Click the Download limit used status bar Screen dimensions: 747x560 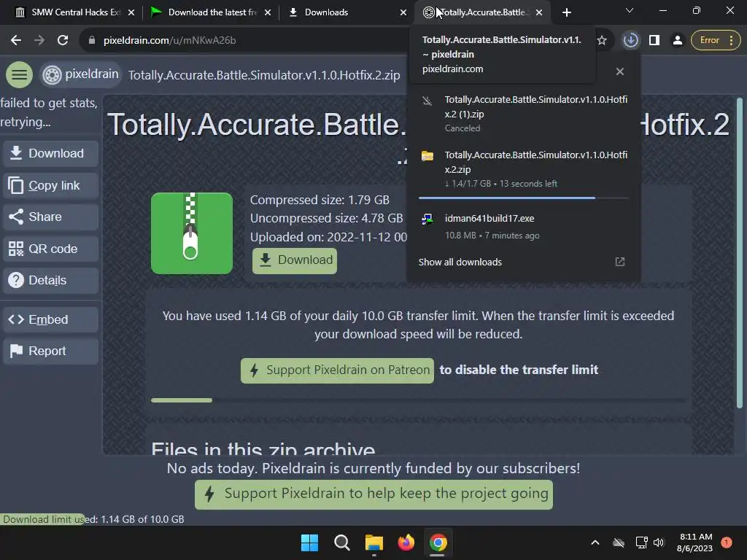(93, 519)
